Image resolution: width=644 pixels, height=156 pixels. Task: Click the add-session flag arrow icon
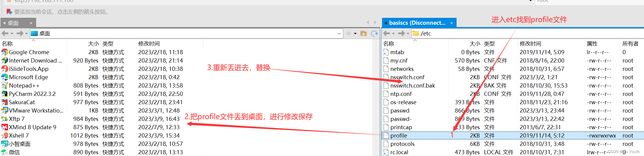[x=9, y=12]
